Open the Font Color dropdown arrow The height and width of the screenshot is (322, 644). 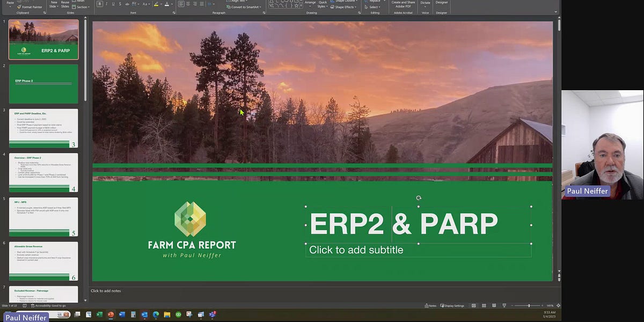coord(172,4)
